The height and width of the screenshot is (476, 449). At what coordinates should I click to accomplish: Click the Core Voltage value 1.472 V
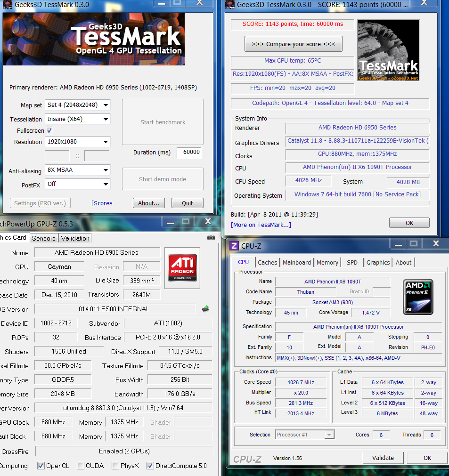pos(371,312)
